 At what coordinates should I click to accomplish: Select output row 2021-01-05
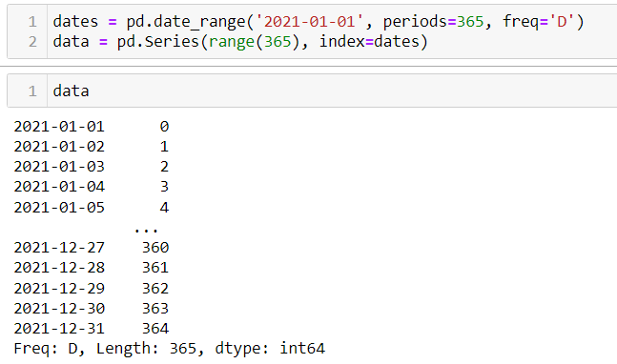(92, 207)
